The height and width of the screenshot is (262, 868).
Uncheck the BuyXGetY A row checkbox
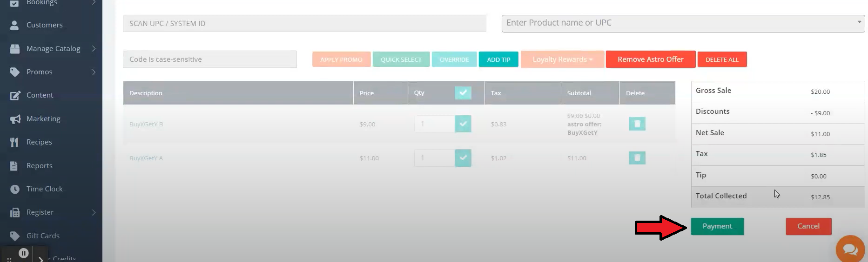[463, 158]
